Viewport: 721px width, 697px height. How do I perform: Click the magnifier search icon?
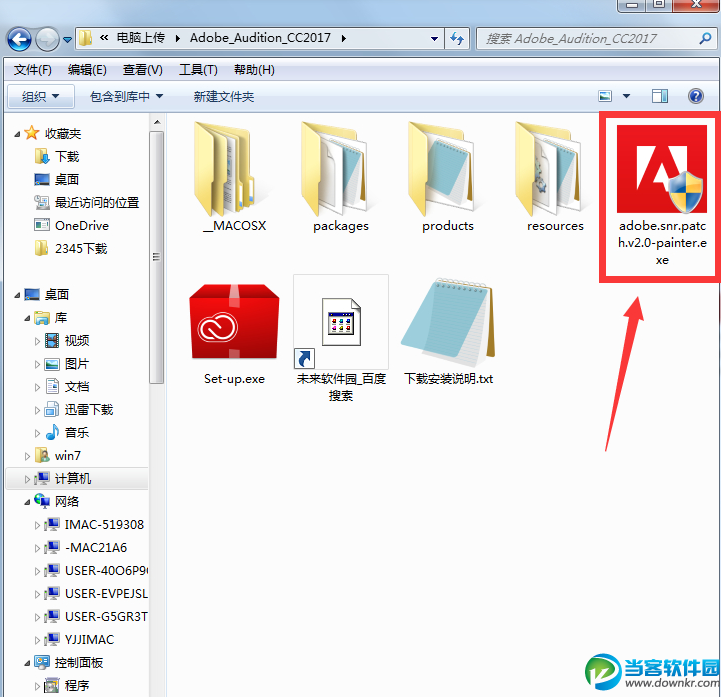[x=705, y=38]
